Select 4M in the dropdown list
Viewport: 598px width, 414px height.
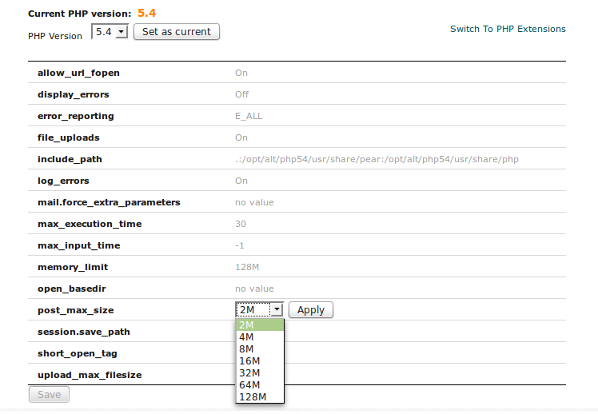click(x=260, y=337)
